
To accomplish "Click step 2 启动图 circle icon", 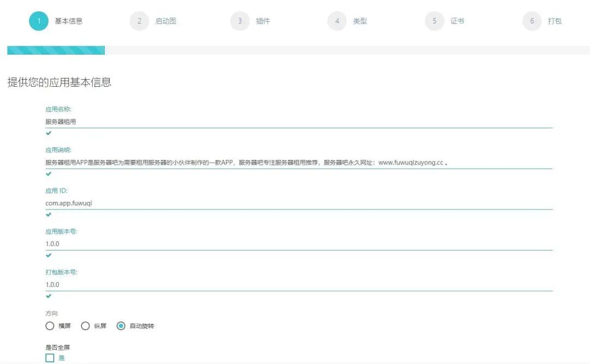I will click(x=139, y=21).
